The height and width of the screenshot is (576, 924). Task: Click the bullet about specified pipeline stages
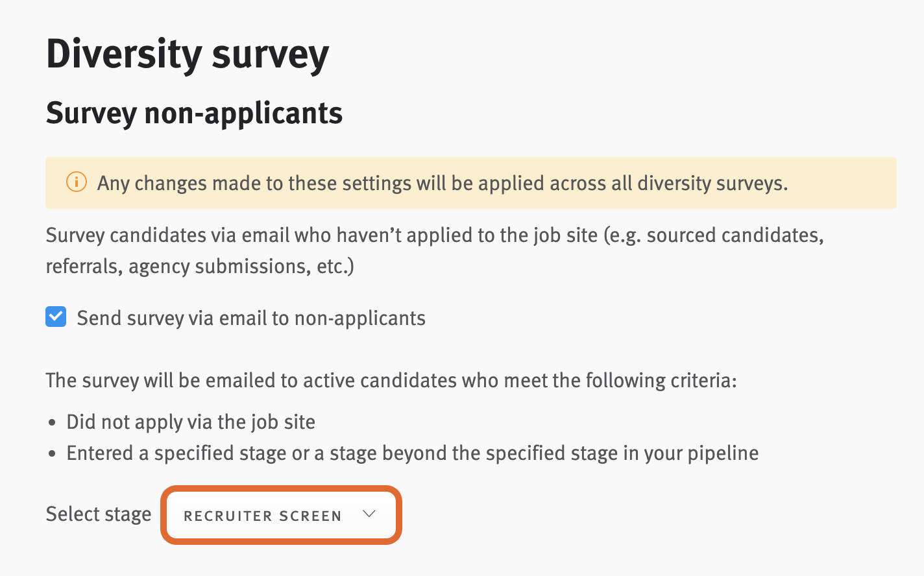tap(413, 453)
